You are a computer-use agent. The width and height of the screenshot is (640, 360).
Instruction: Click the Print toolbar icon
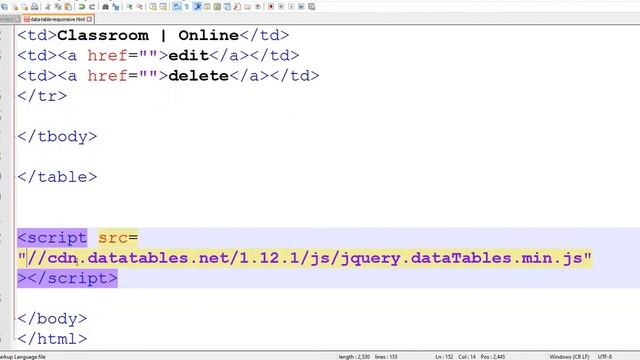pos(35,7)
